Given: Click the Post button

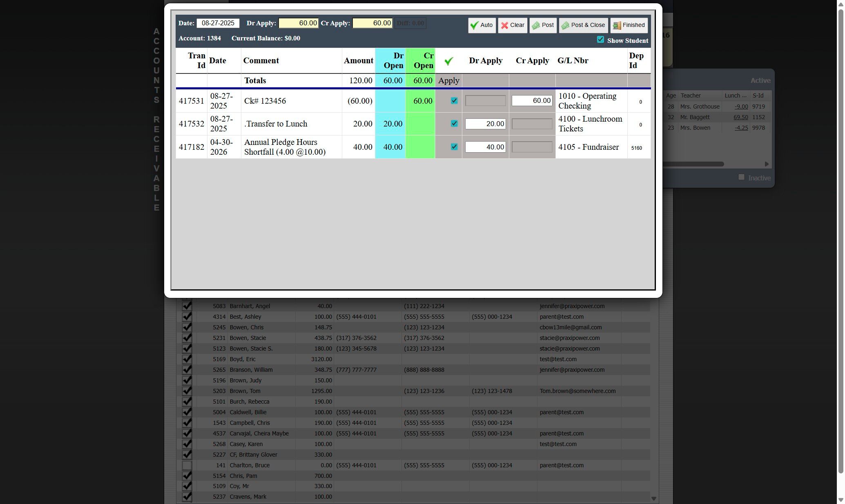Looking at the screenshot, I should (543, 25).
